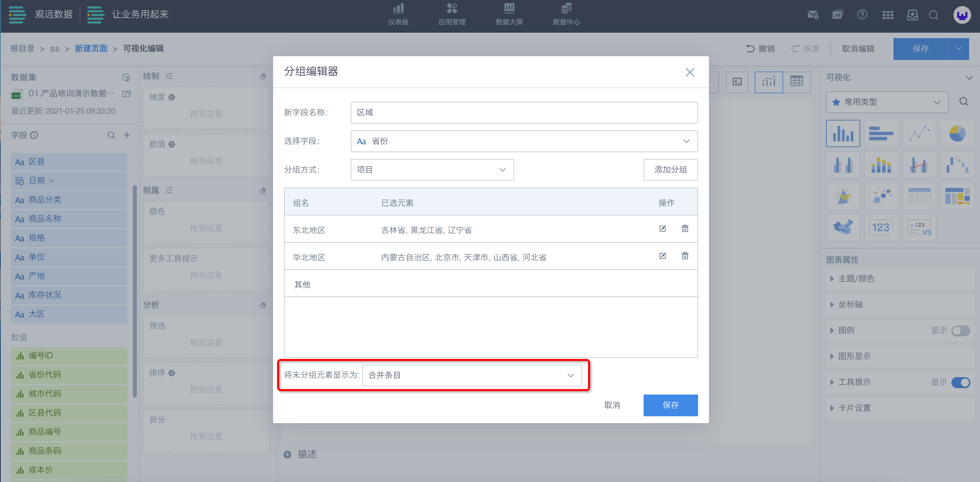Switch to table view icon

click(796, 81)
